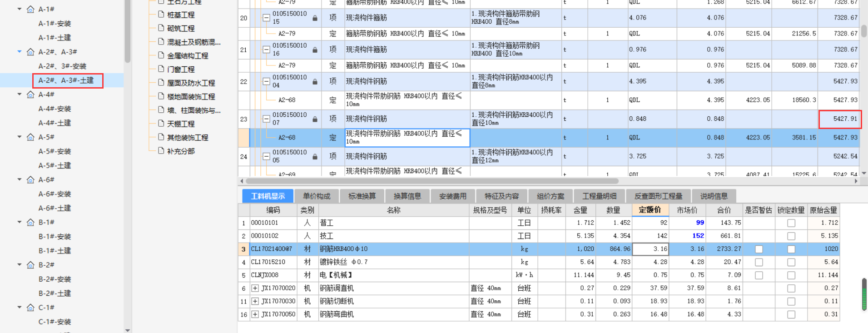This screenshot has width=868, height=333.
Task: Click the house icon beside A-5#
Action: (x=30, y=137)
